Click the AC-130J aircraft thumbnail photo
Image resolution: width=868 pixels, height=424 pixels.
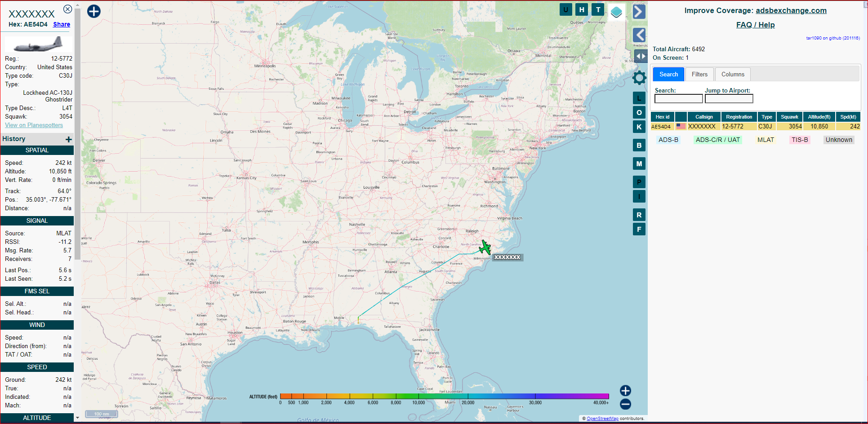(x=38, y=44)
